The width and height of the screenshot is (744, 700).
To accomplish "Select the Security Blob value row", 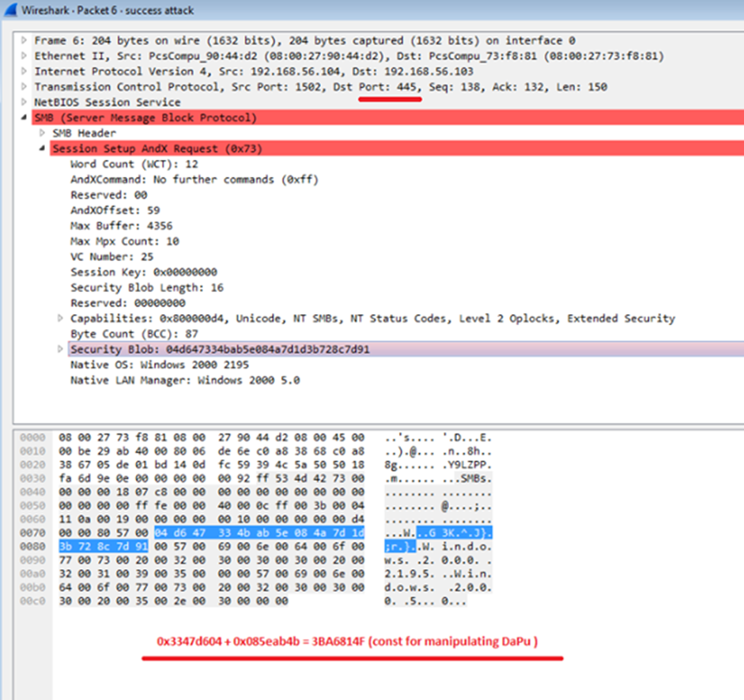I will pyautogui.click(x=406, y=350).
